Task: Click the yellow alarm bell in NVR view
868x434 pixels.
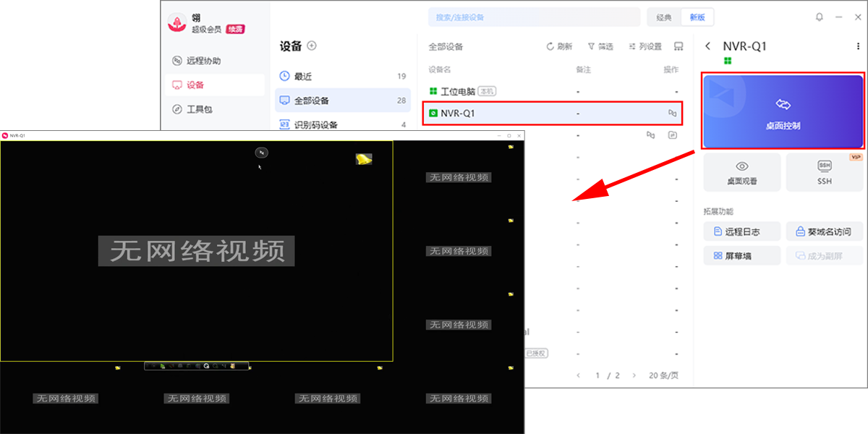Action: coord(364,159)
